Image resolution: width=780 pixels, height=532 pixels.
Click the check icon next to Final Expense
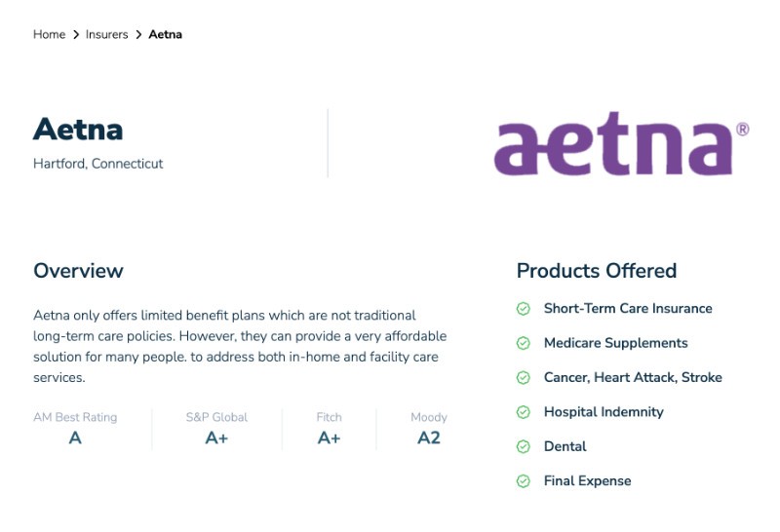tap(523, 481)
